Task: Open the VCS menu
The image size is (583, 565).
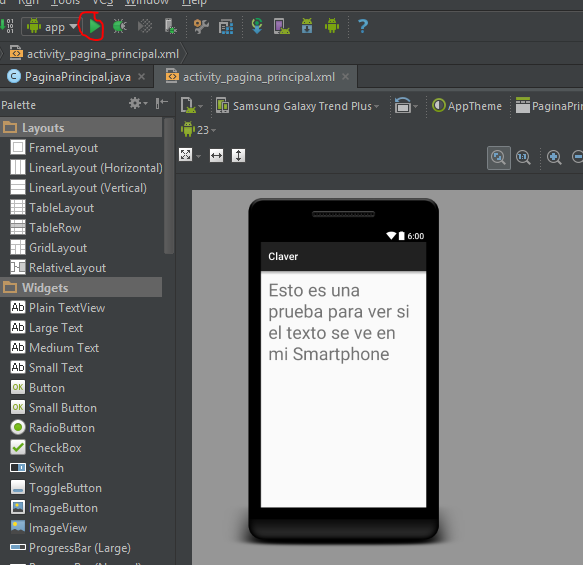Action: point(103,3)
